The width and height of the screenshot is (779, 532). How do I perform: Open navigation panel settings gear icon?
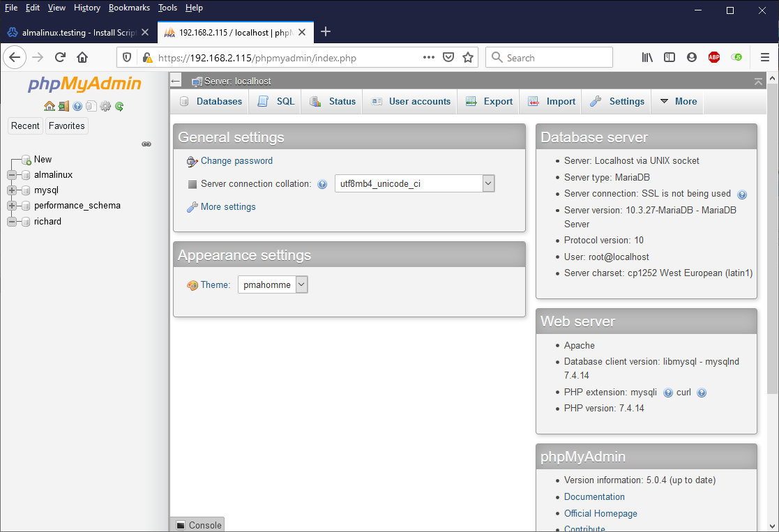click(105, 106)
